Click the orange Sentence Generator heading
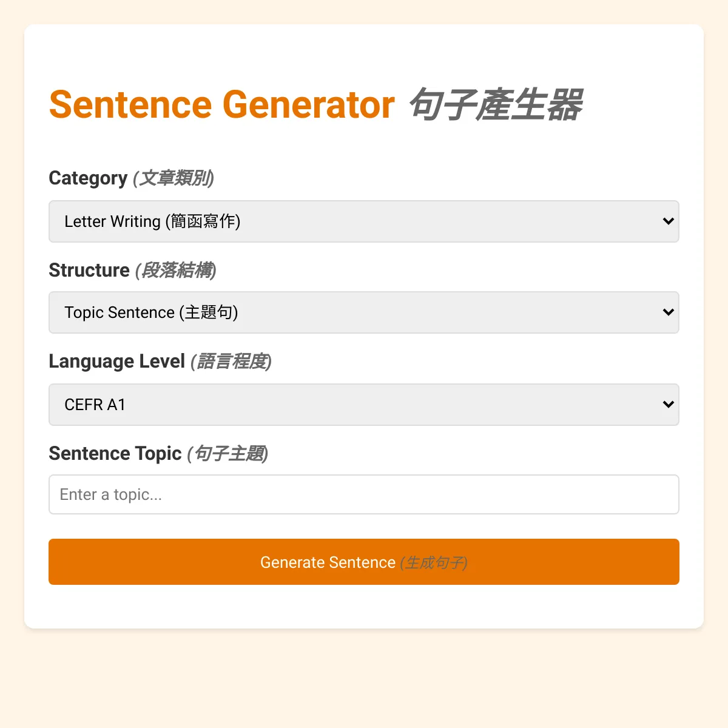Viewport: 728px width, 728px height. (x=222, y=104)
